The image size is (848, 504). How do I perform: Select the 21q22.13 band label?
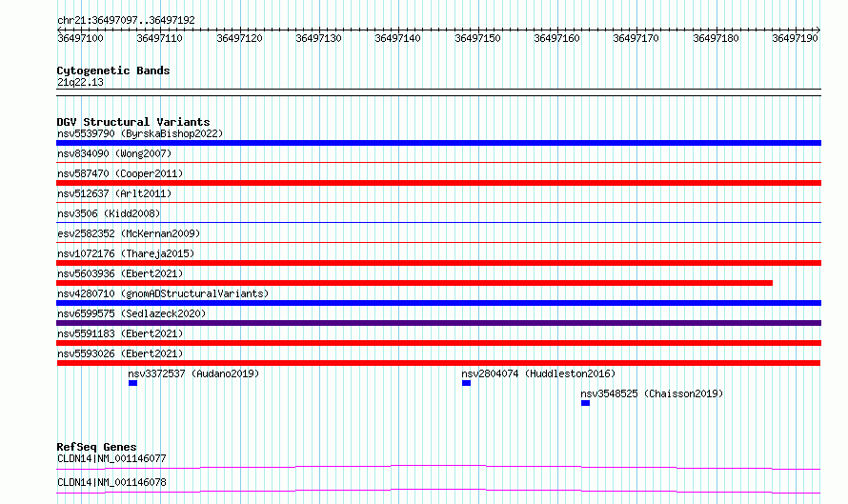80,82
